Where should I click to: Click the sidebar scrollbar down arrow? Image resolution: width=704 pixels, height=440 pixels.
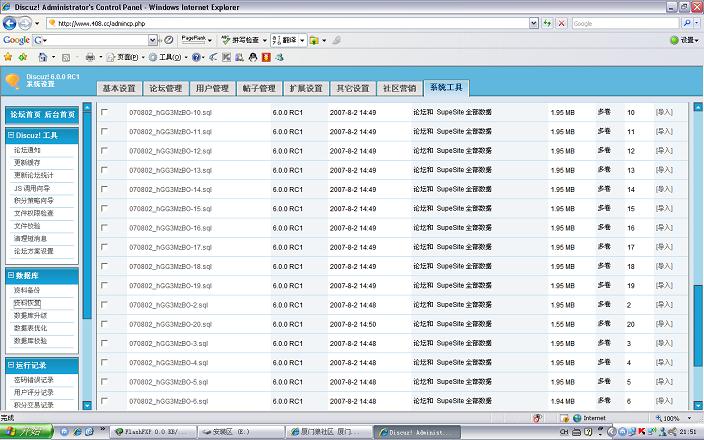click(x=87, y=405)
